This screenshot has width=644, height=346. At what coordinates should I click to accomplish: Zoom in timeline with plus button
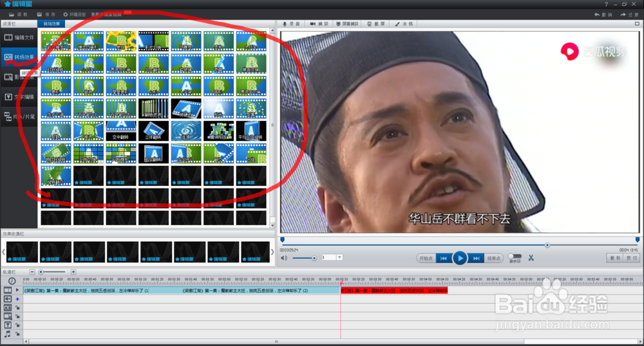(x=73, y=272)
